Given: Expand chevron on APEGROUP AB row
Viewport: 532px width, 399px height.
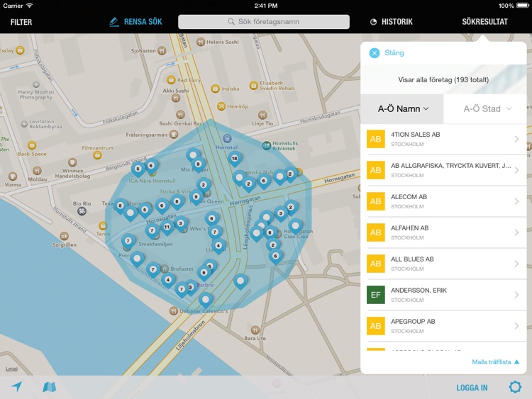Looking at the screenshot, I should pos(516,326).
